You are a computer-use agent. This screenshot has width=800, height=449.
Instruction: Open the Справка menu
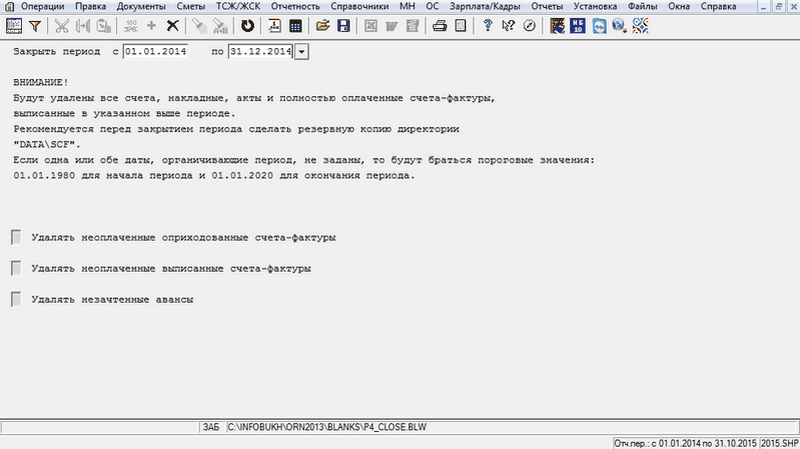[718, 7]
